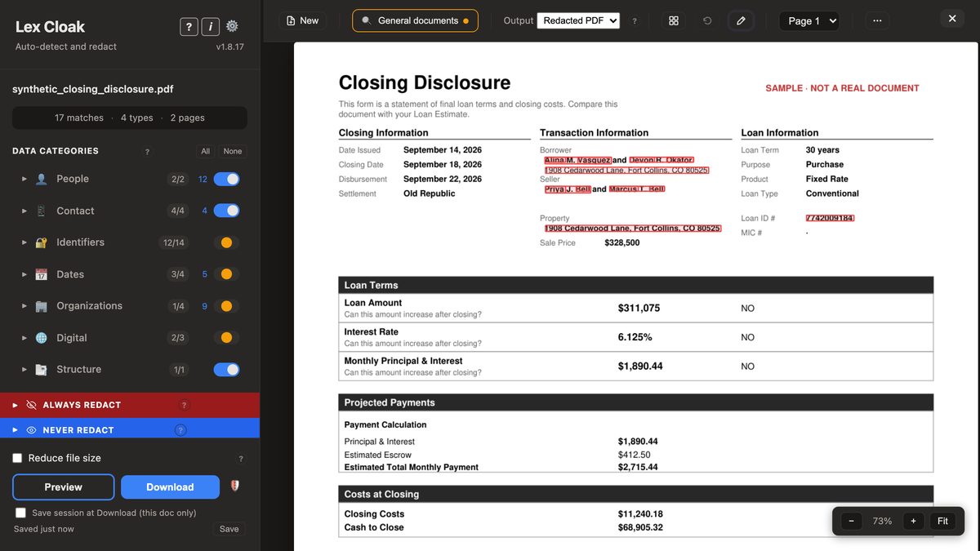Toggle the Structure category switch

click(x=226, y=370)
